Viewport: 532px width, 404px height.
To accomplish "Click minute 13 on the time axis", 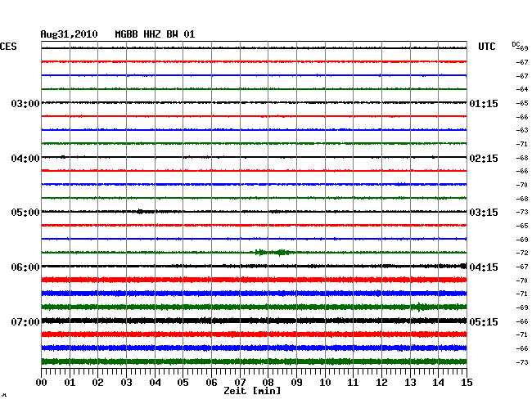I will point(410,383).
